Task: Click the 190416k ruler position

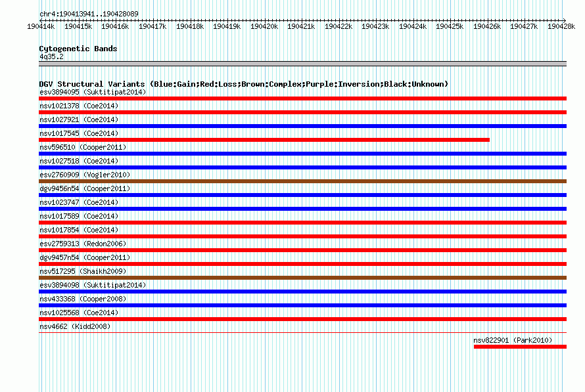Action: pos(115,26)
